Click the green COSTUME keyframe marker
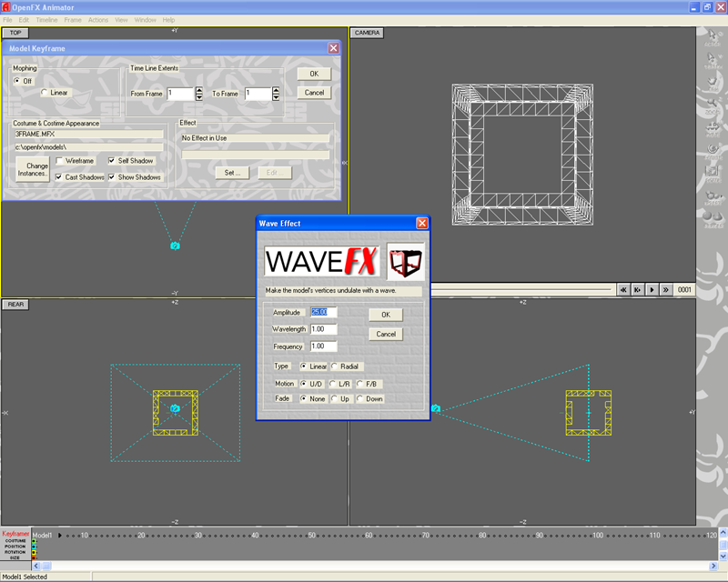Screen dimensions: 728x582 (x=34, y=541)
